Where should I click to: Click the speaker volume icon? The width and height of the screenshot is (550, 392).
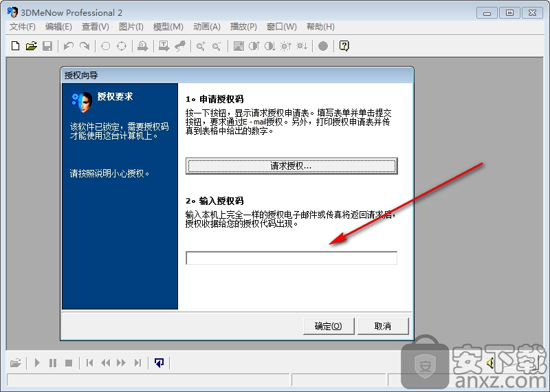click(x=490, y=362)
